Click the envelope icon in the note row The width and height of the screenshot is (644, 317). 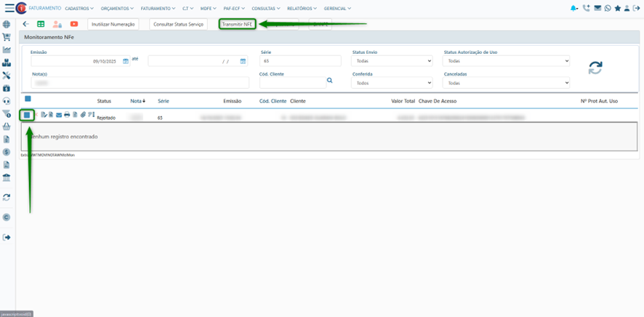point(59,115)
